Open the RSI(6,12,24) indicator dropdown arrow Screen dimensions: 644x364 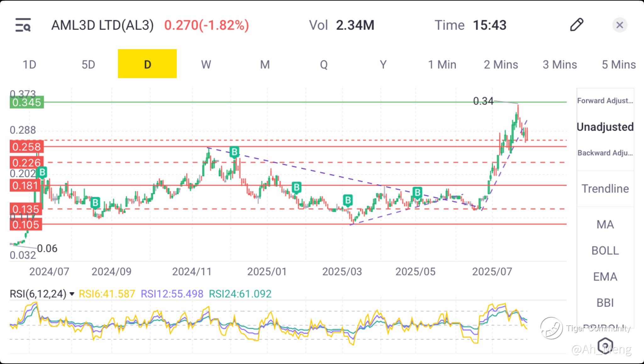(72, 294)
